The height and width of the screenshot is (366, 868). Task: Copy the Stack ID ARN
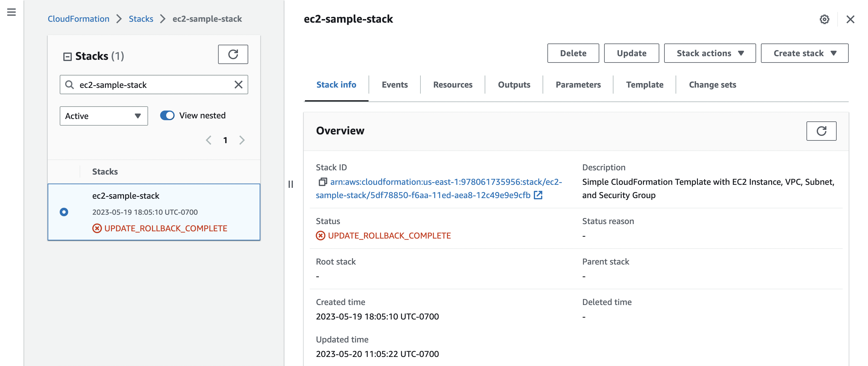[322, 182]
